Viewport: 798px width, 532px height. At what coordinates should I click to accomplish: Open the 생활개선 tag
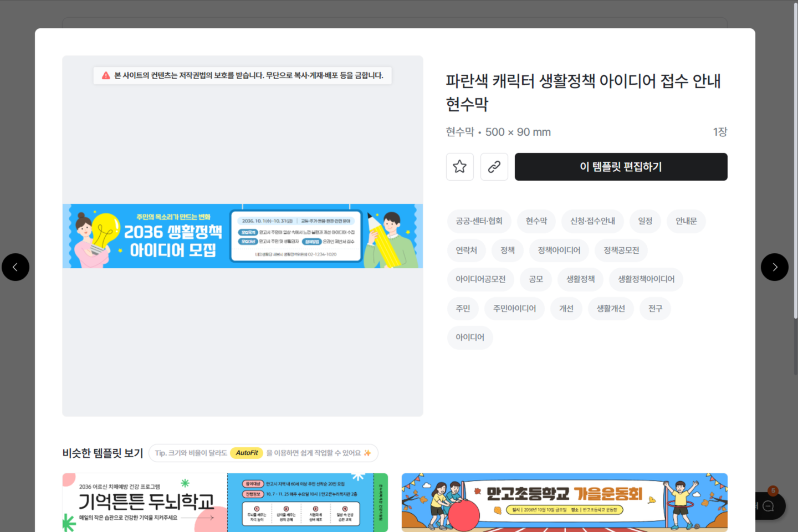tap(611, 309)
